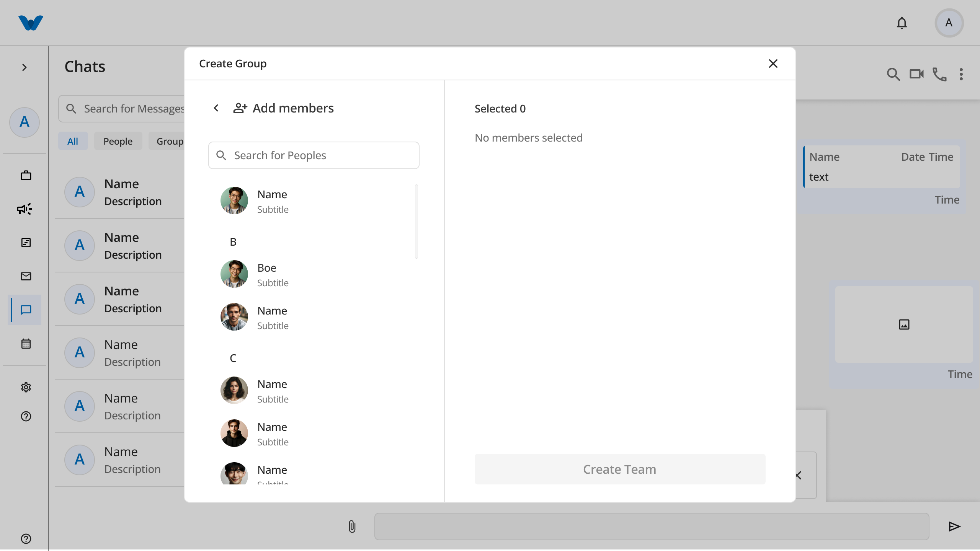Click the members list scrollbar

pyautogui.click(x=416, y=222)
